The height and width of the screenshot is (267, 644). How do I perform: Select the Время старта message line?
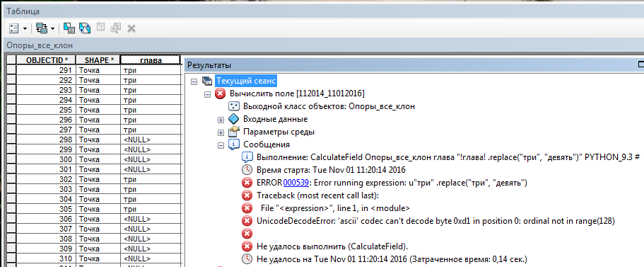(331, 170)
